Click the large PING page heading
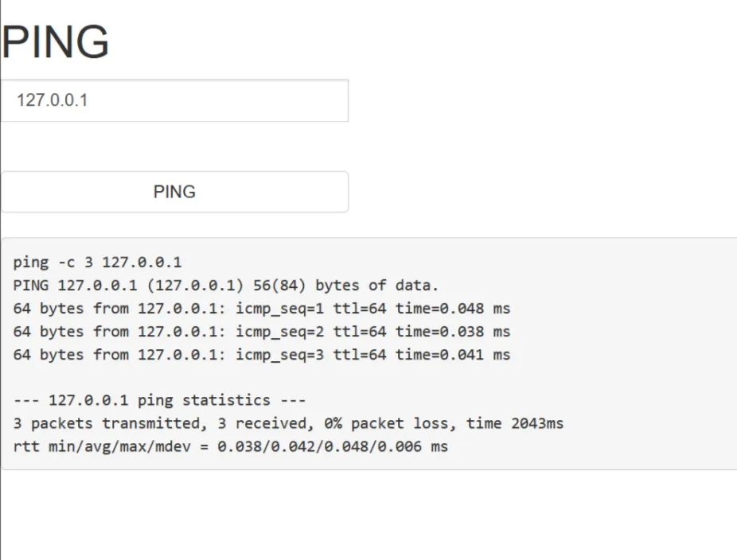Viewport: 737px width, 560px height. [55, 42]
